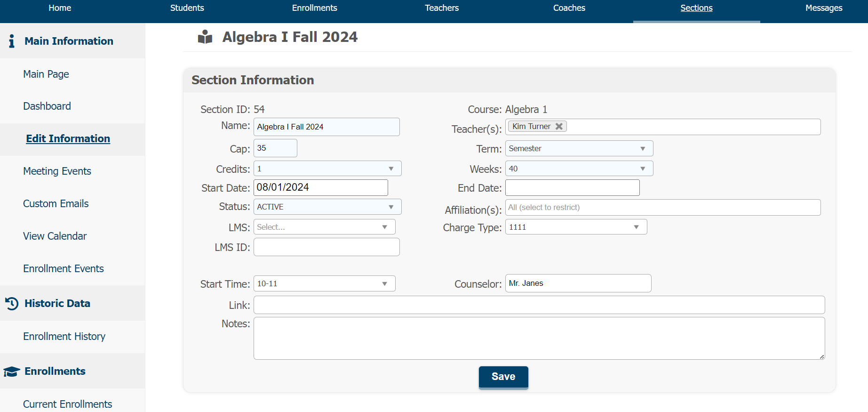Screen dimensions: 868x412
Task: Open the LMS select dropdown
Action: point(324,227)
